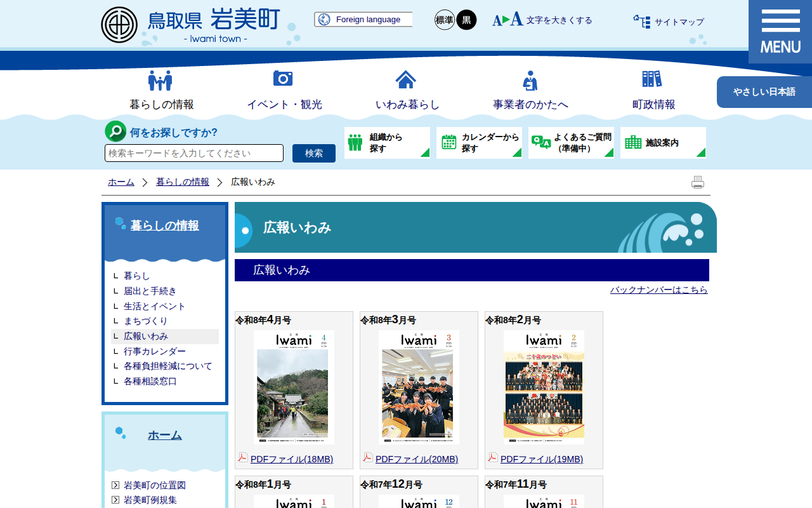Focus the search keyword input field

click(x=194, y=153)
